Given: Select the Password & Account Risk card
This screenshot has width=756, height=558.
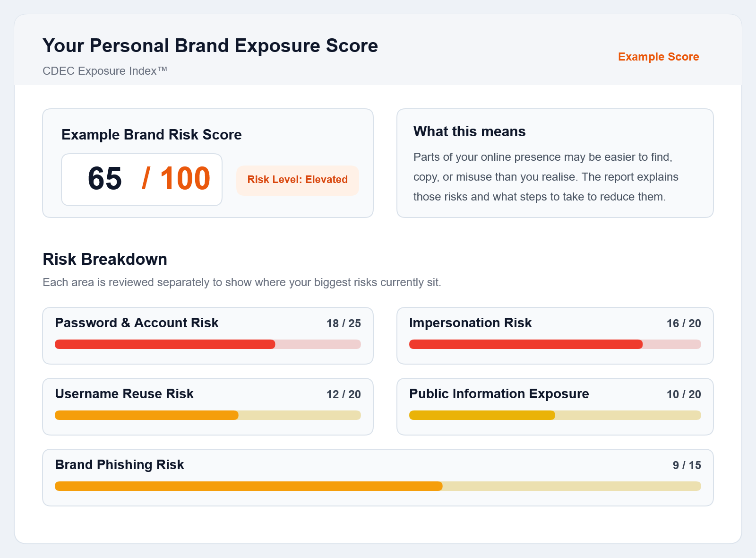Looking at the screenshot, I should [208, 336].
